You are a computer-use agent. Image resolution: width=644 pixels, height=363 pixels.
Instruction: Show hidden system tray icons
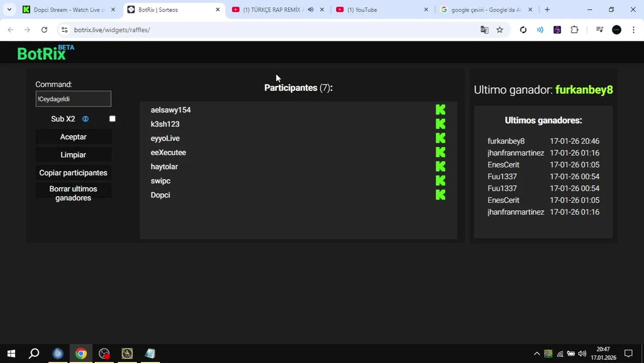(537, 353)
